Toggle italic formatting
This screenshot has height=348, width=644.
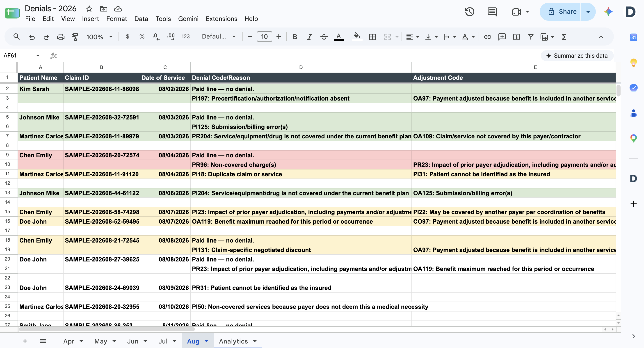[309, 37]
